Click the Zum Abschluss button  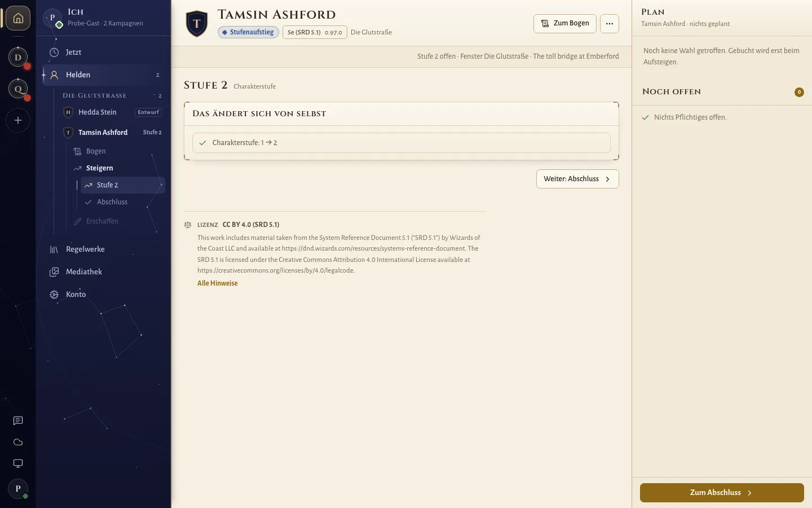point(722,493)
